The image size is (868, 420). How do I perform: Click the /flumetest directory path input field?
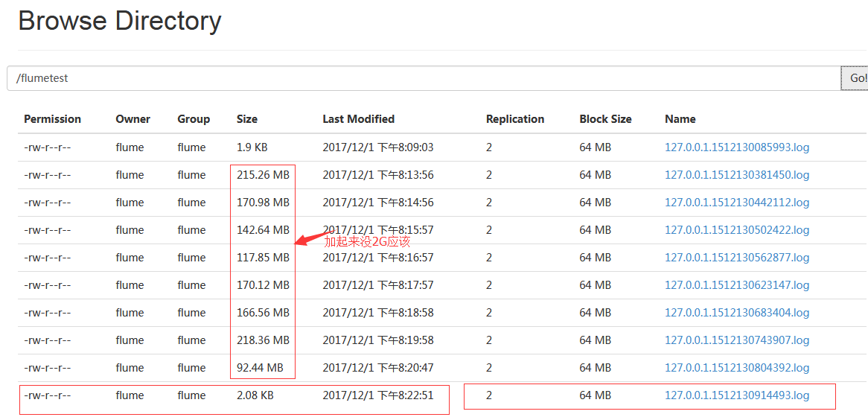pos(423,78)
